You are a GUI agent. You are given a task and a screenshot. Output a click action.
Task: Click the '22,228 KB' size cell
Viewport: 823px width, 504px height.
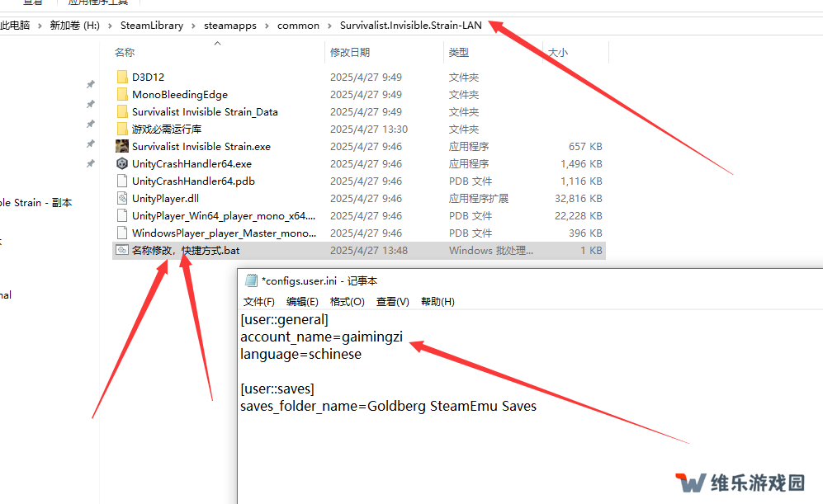(x=579, y=215)
